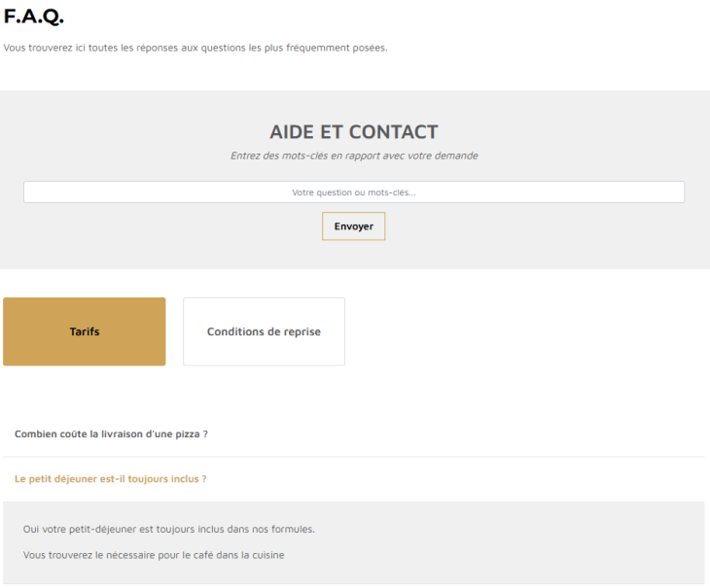The height and width of the screenshot is (588, 710).
Task: Click the "Combien coûte la livraison" question link
Action: 111,434
